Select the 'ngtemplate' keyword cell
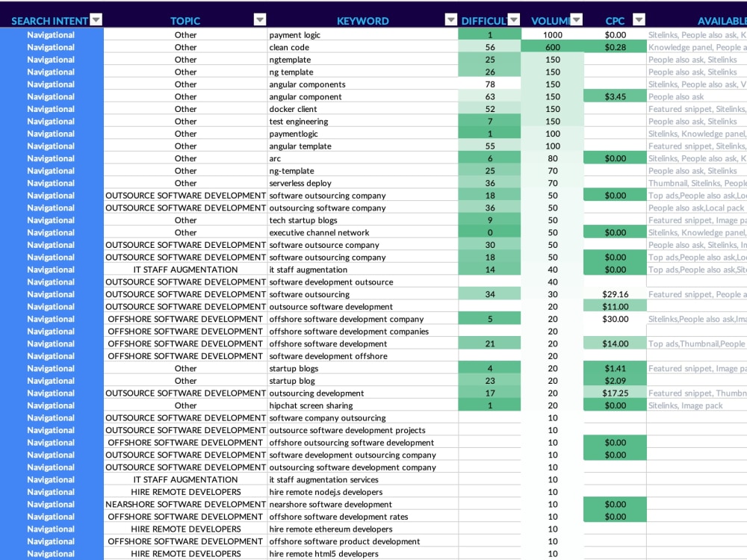Viewport: 747px width, 560px height. pyautogui.click(x=362, y=60)
